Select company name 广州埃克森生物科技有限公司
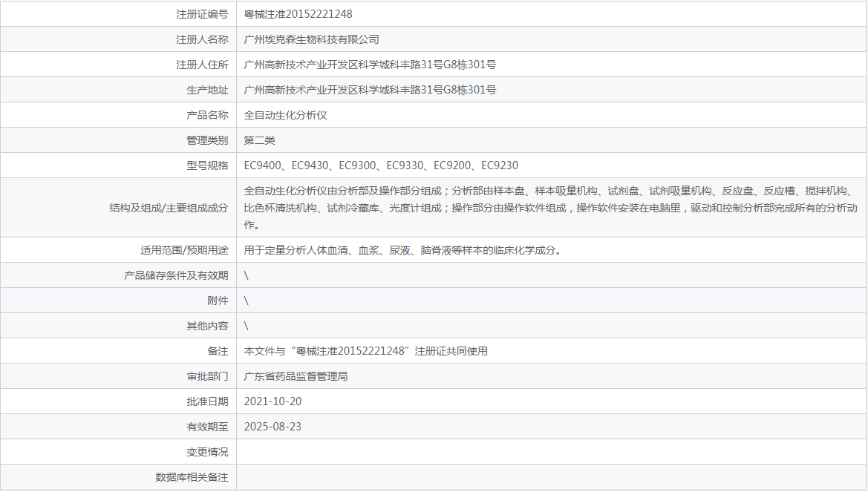The width and height of the screenshot is (868, 492). (312, 39)
